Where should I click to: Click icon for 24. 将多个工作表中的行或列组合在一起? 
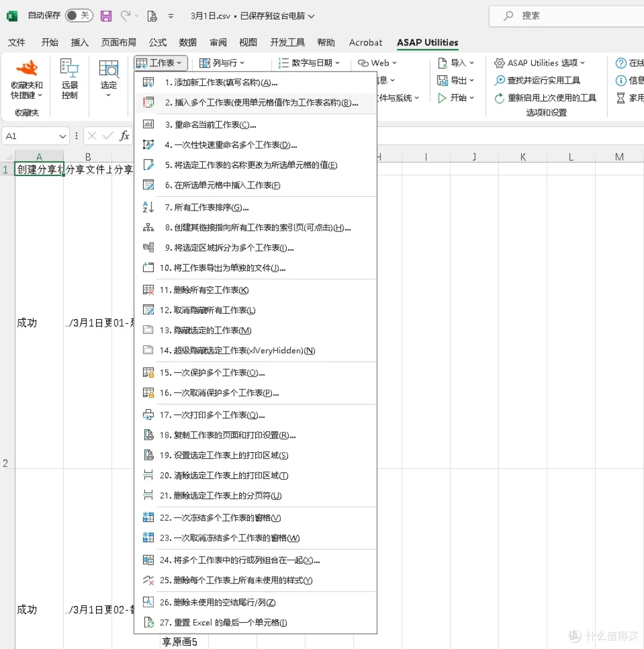[x=148, y=560]
